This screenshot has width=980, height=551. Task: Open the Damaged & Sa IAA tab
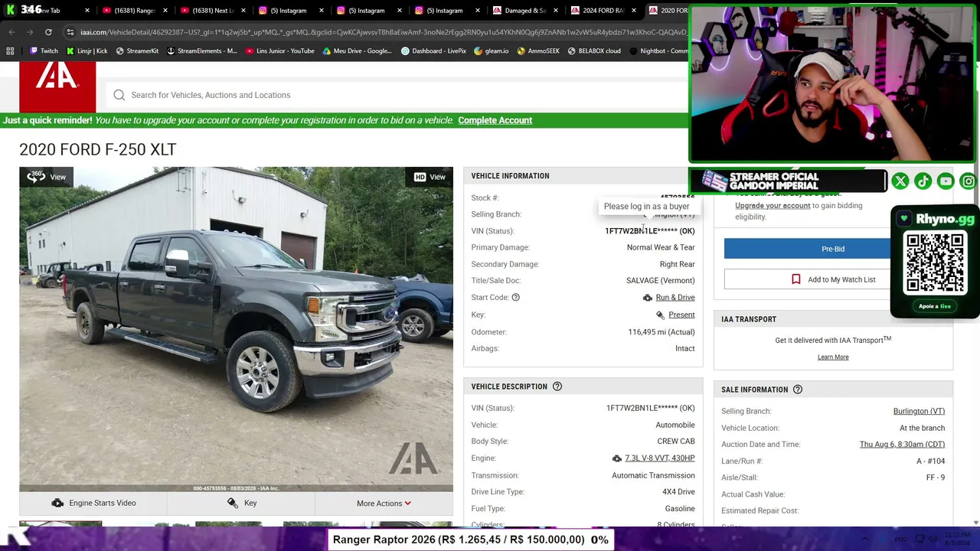(x=524, y=11)
